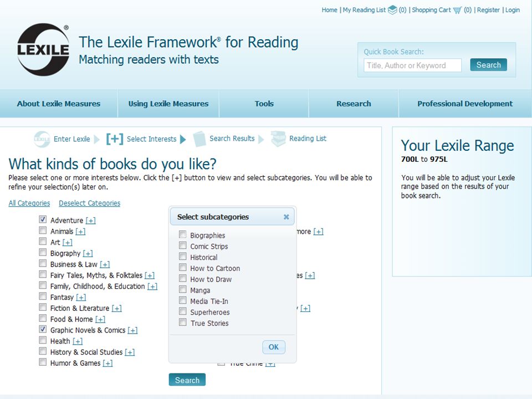Expand Health subcategories with [+]
Viewport: 532px width, 399px height.
point(78,341)
